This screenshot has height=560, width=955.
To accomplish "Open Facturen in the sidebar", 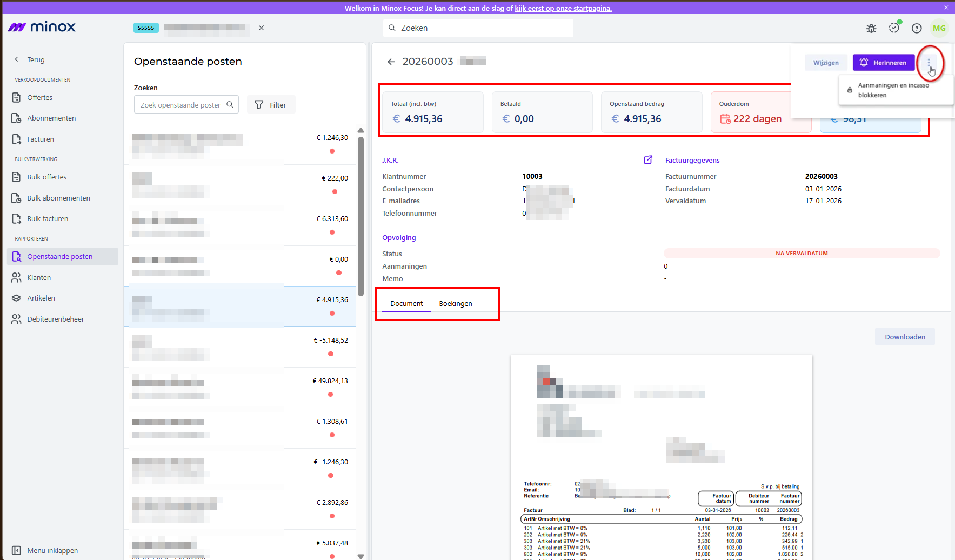I will pyautogui.click(x=41, y=139).
